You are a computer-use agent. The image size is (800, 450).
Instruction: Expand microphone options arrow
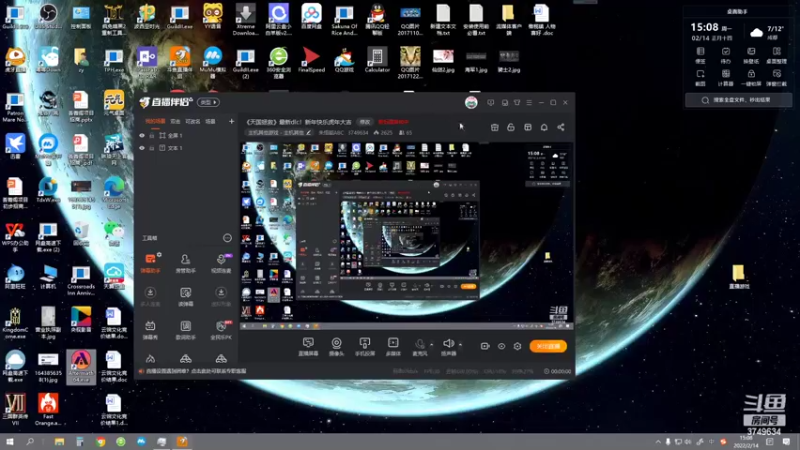pos(432,344)
